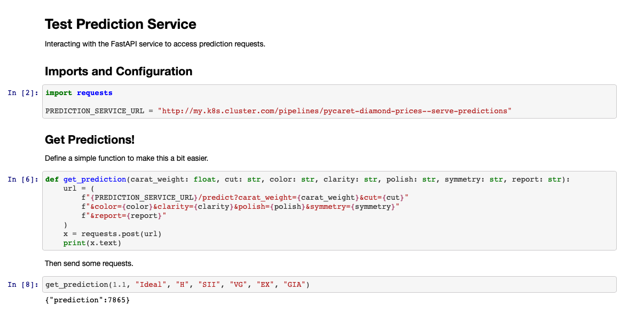Select the "Imports and Configuration" heading

coord(119,72)
